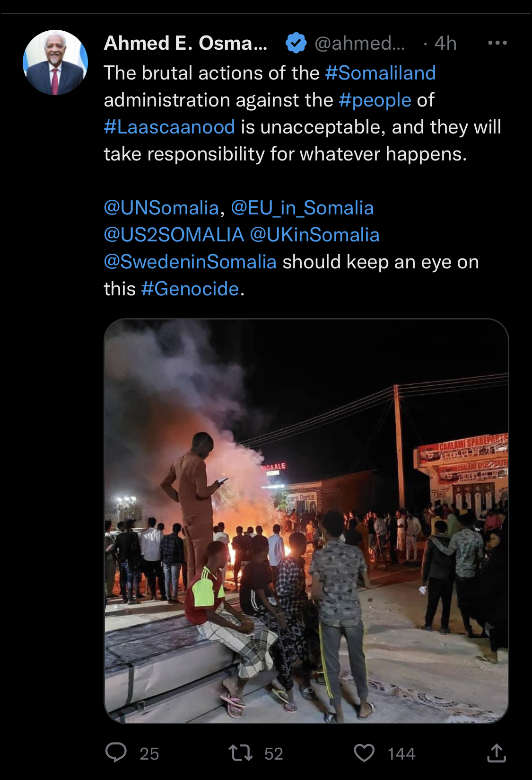View the @SwedeninSomalia profile mention
Viewport: 532px width, 780px height.
click(x=190, y=262)
